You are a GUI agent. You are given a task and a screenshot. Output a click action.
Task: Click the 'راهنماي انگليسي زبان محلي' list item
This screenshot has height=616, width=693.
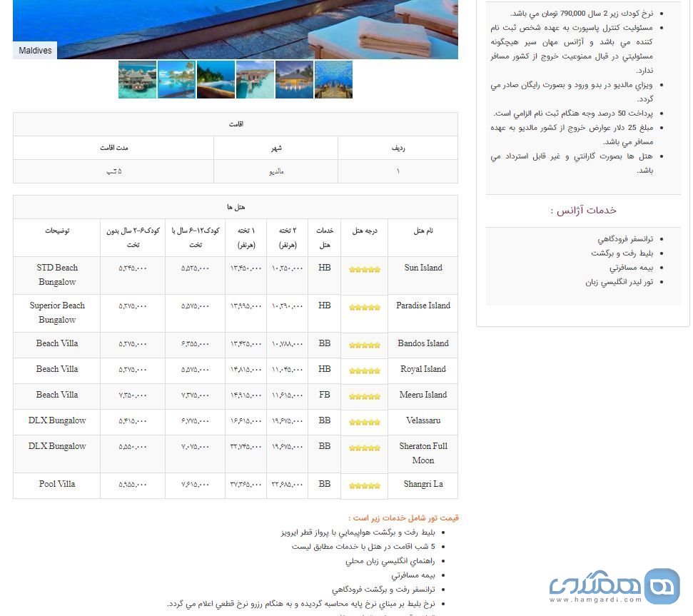pyautogui.click(x=390, y=561)
